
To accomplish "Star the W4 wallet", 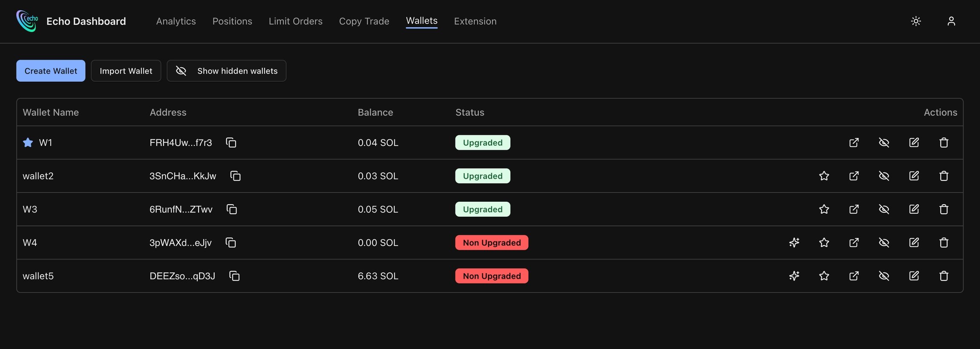I will 824,243.
